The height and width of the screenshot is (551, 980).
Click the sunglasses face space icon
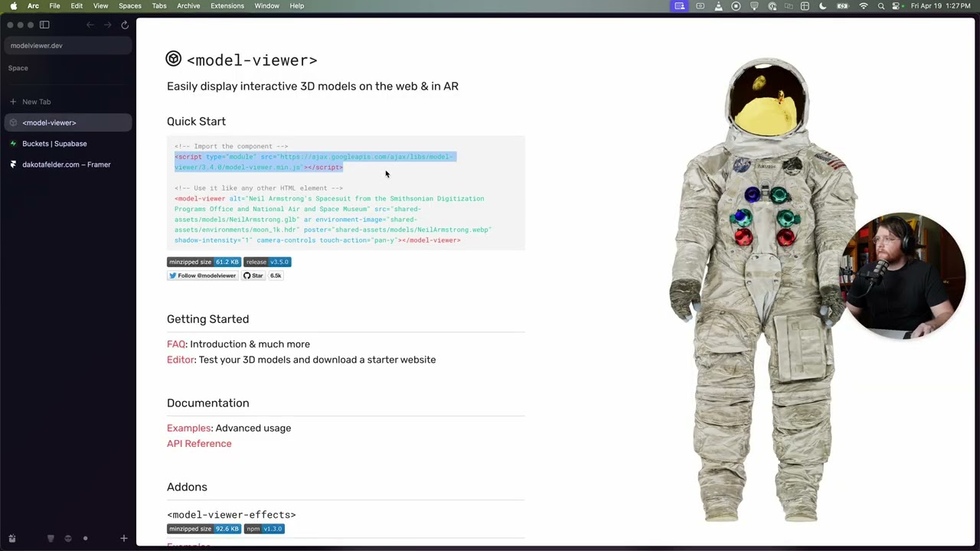pyautogui.click(x=68, y=539)
